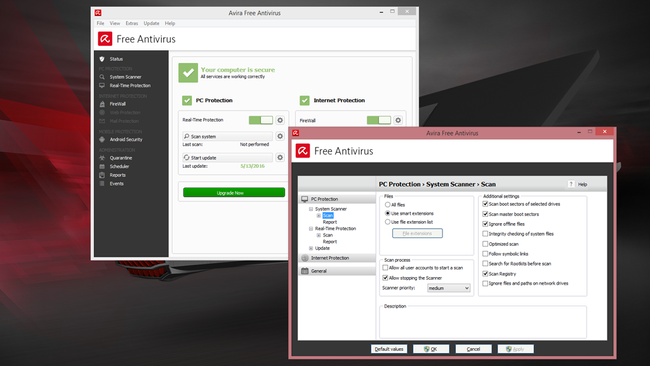This screenshot has height=366, width=650.
Task: Expand the Update tree node
Action: pos(310,248)
